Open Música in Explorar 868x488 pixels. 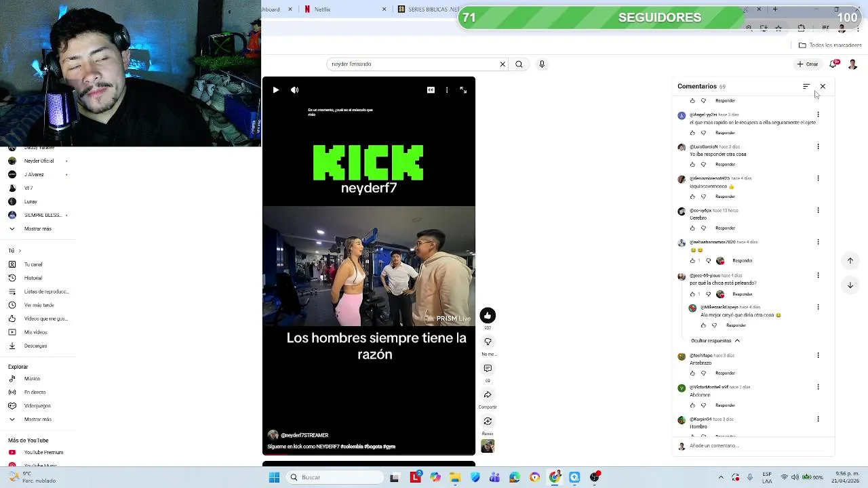pos(32,378)
